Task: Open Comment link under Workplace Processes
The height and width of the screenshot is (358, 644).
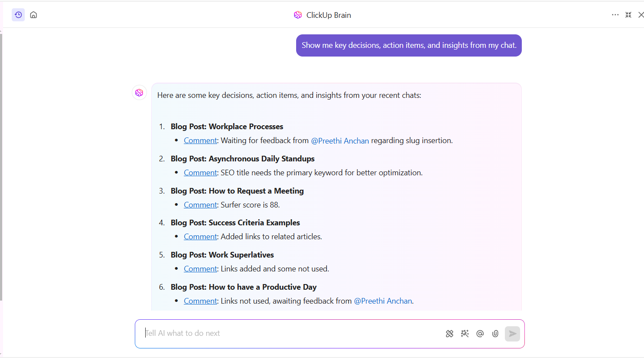Action: tap(200, 141)
